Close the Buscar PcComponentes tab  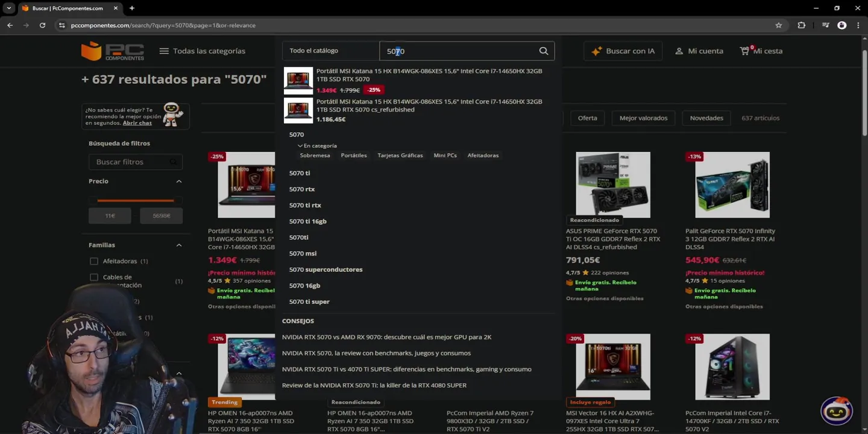(x=115, y=8)
